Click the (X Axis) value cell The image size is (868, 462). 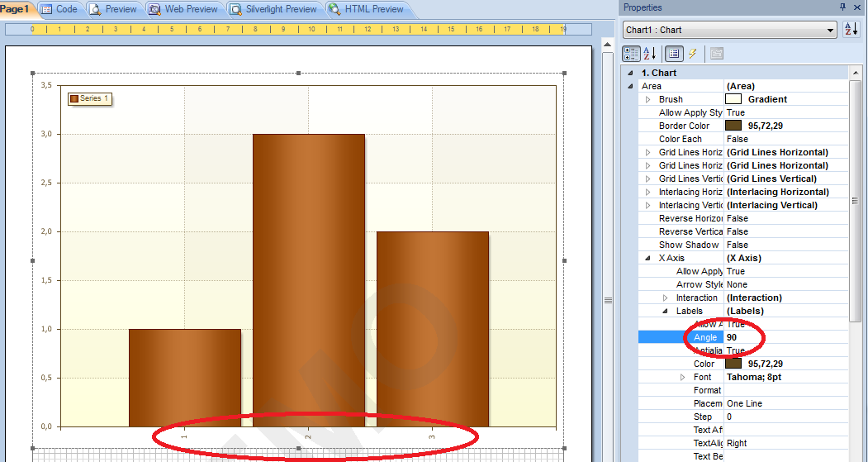coord(744,258)
